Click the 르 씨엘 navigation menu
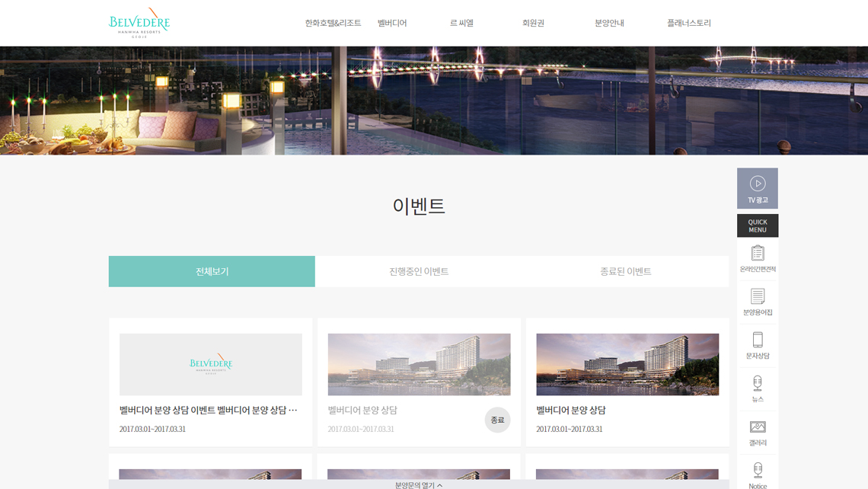Image resolution: width=868 pixels, height=489 pixels. [x=461, y=23]
